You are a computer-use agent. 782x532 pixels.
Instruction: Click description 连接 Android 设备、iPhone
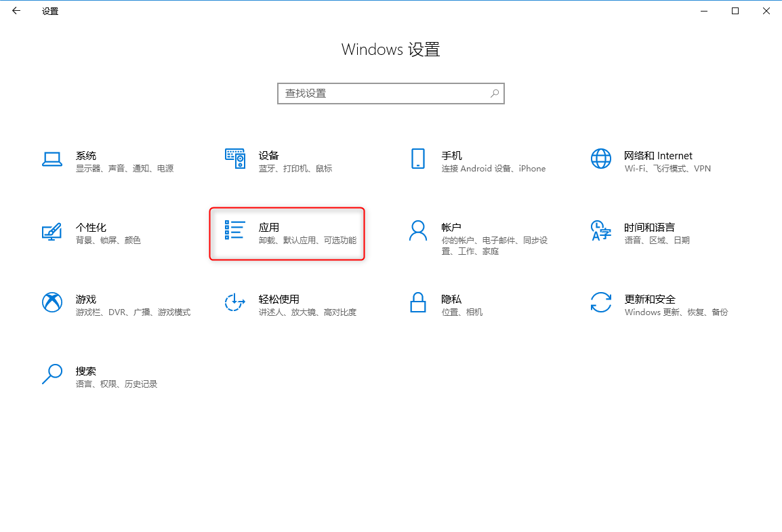pos(493,169)
